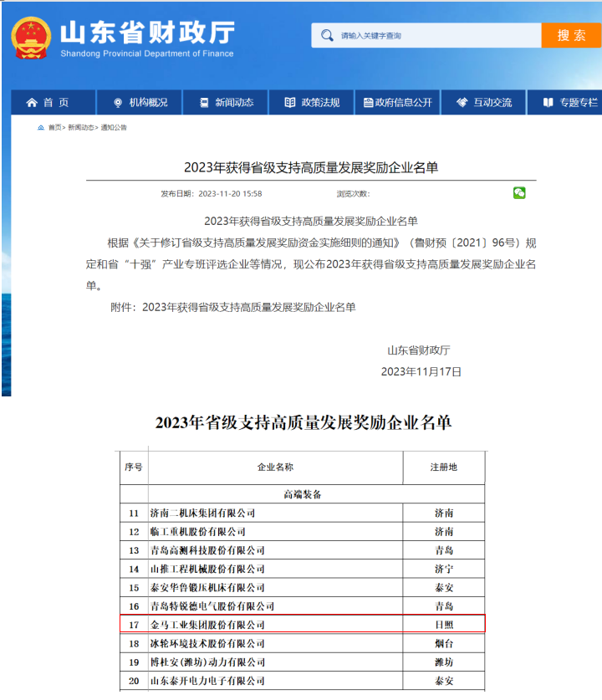This screenshot has height=700, width=602.
Task: Click the signature date 2023年11月17日
Action: 421,372
